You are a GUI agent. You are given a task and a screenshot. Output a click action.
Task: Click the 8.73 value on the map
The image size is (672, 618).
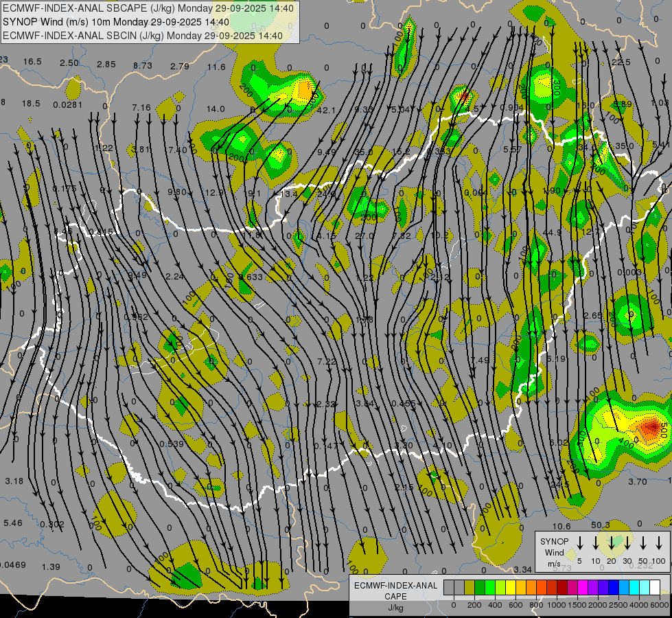143,65
